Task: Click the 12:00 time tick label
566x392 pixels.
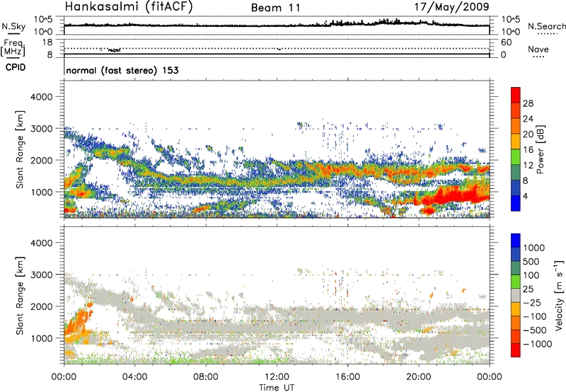Action: tap(277, 377)
